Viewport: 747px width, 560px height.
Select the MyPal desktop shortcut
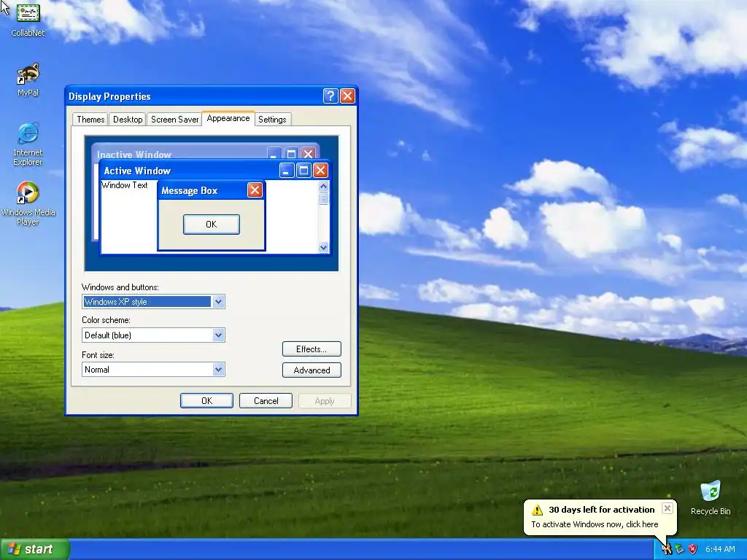28,79
